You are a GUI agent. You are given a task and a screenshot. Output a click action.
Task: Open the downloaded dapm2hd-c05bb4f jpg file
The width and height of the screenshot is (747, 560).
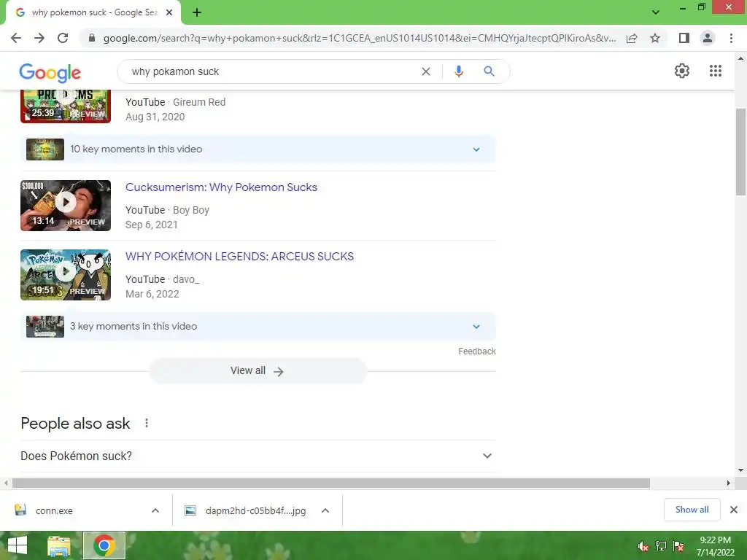pyautogui.click(x=245, y=510)
